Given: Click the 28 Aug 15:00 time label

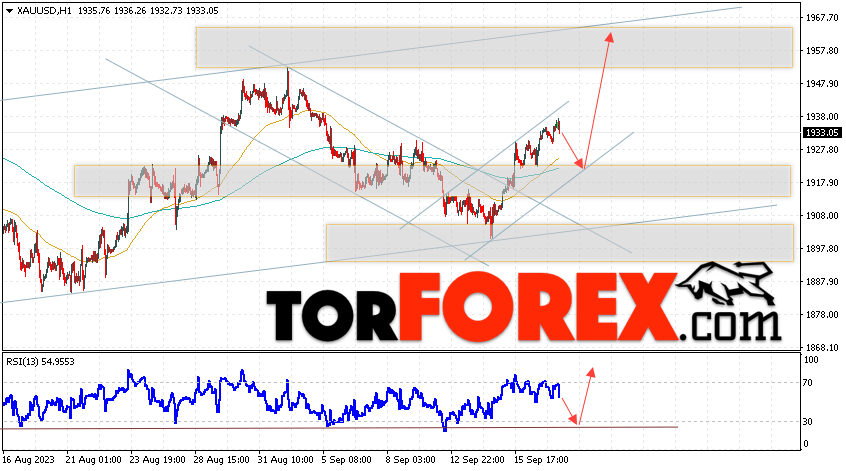Looking at the screenshot, I should [x=222, y=460].
